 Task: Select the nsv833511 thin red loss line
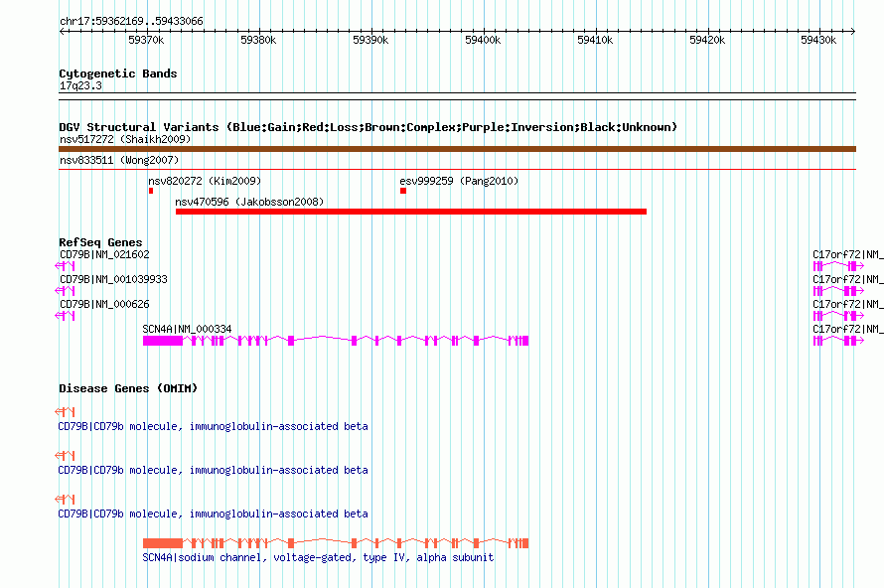(457, 169)
